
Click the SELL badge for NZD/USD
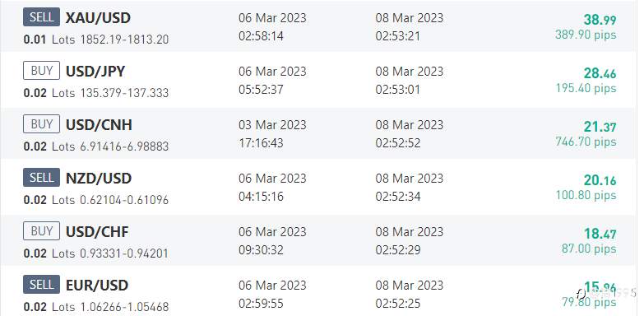tap(41, 177)
